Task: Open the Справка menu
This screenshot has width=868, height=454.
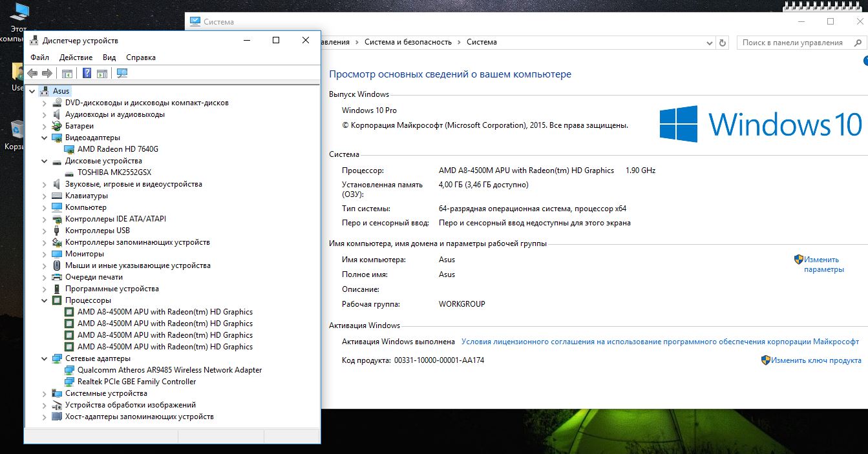Action: click(x=141, y=57)
